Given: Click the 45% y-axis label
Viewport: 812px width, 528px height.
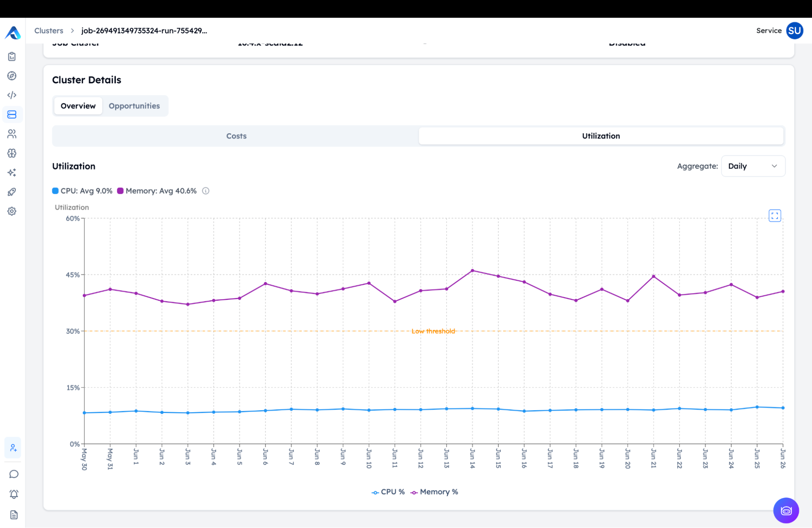Looking at the screenshot, I should click(x=73, y=275).
